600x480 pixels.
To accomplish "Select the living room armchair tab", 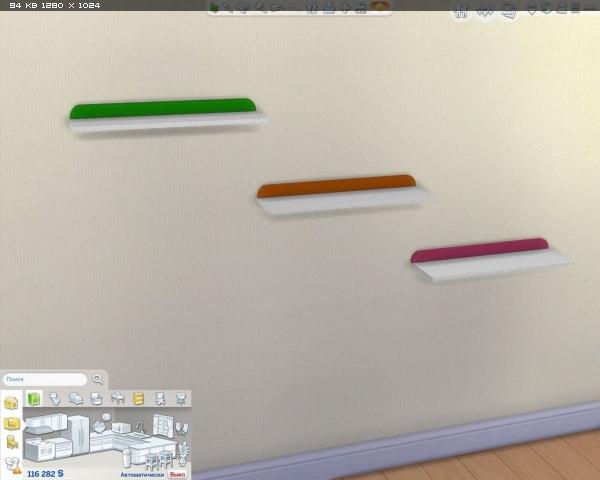I will [96, 399].
